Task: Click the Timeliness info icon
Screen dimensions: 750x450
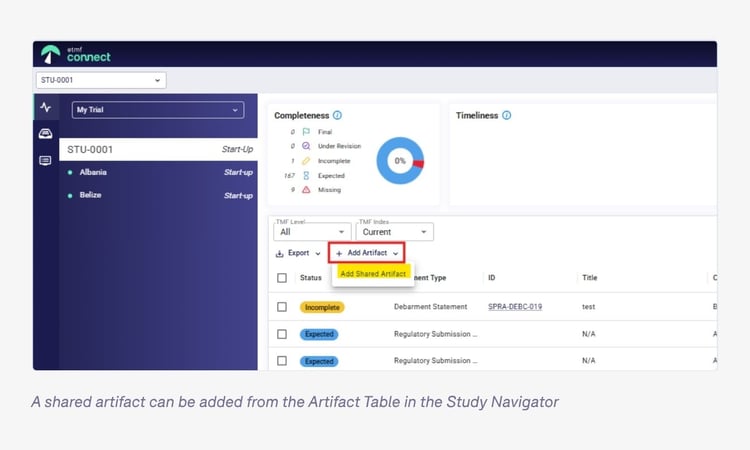Action: 507,116
